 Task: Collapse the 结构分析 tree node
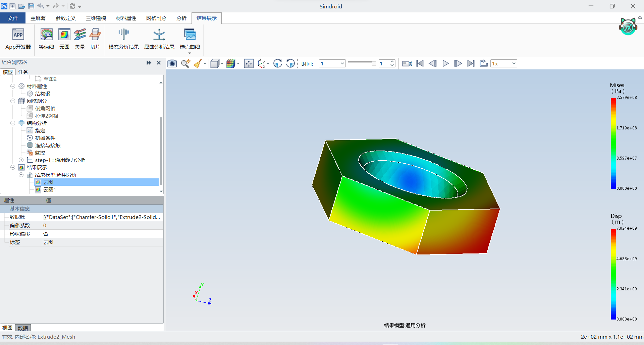(x=13, y=123)
